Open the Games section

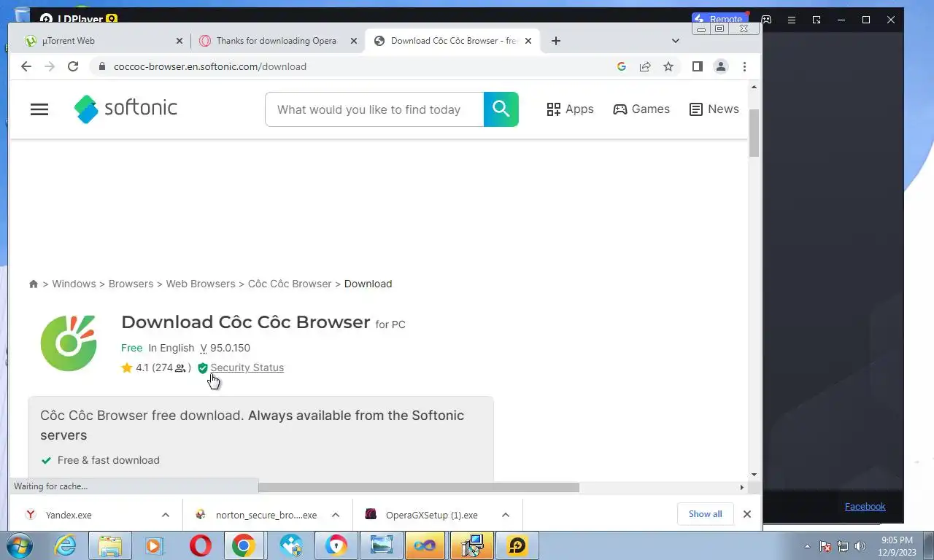coord(641,109)
